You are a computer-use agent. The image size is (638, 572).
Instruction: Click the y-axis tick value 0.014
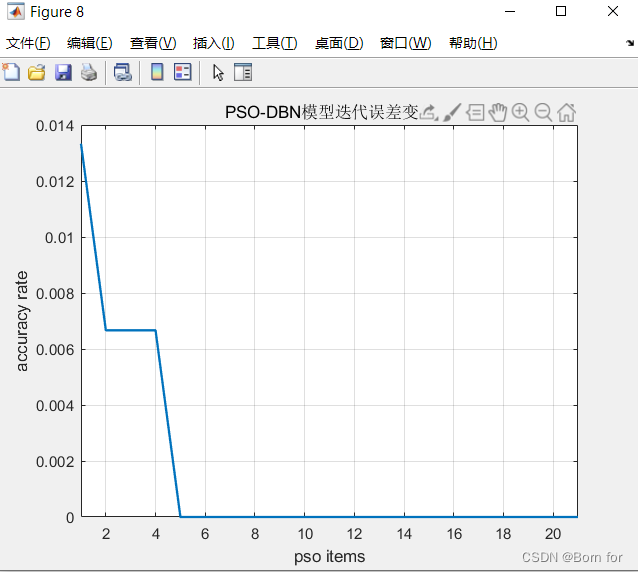click(55, 126)
